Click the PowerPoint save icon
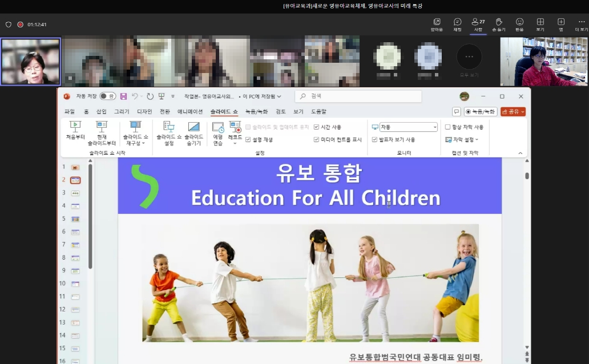Image resolution: width=589 pixels, height=364 pixels. tap(123, 96)
